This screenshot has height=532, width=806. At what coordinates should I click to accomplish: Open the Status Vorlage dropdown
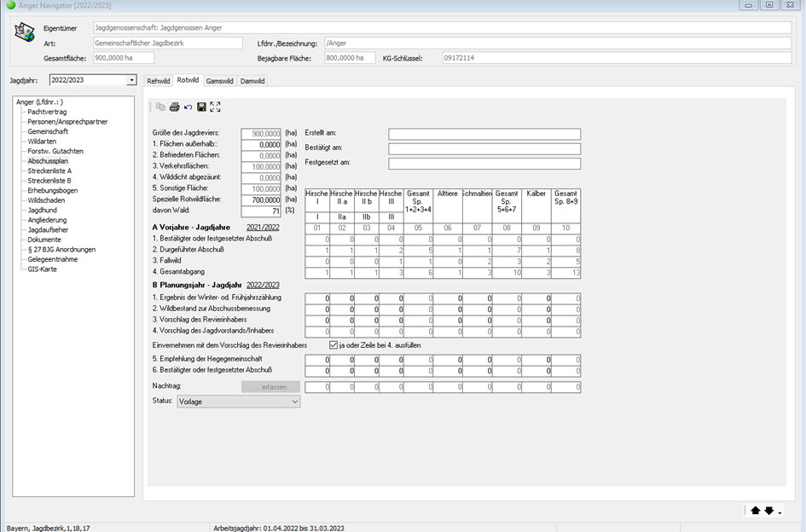295,402
